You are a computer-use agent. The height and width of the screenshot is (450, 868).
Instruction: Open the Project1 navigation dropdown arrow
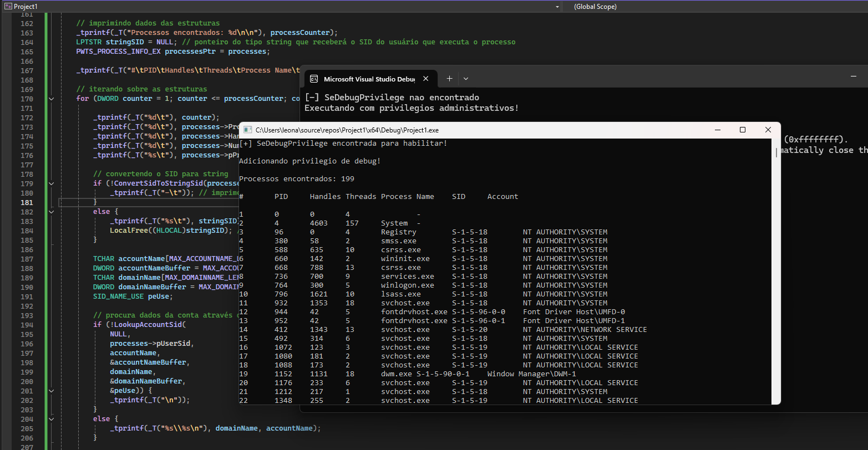[557, 7]
